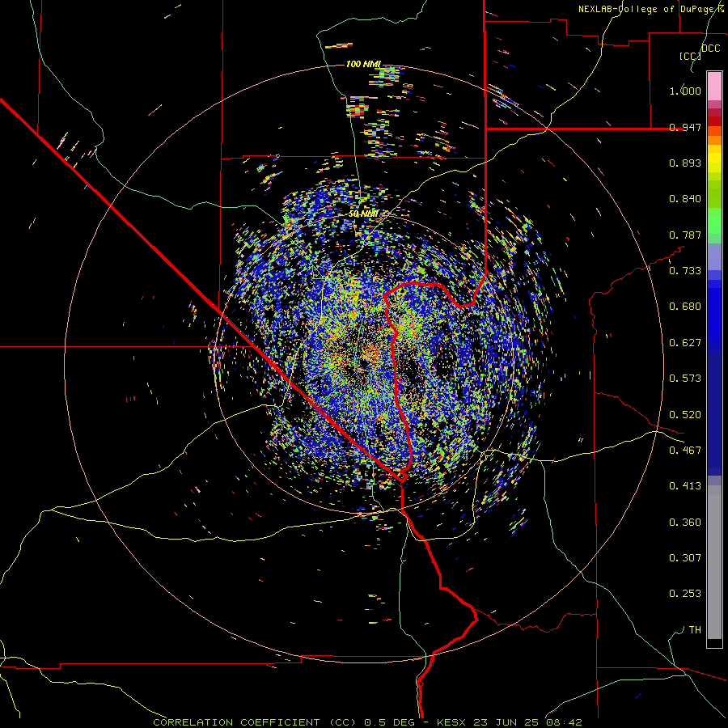The image size is (728, 728).
Task: Click the 0.413 legend value
Action: (685, 486)
